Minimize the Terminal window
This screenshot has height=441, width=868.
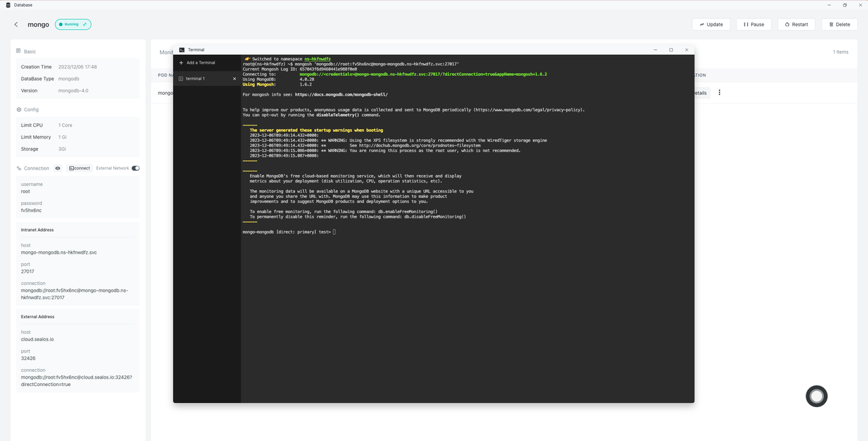pyautogui.click(x=655, y=50)
